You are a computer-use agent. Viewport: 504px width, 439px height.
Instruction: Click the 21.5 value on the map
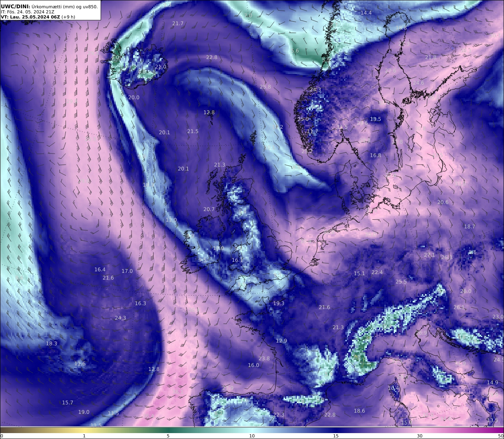click(193, 131)
